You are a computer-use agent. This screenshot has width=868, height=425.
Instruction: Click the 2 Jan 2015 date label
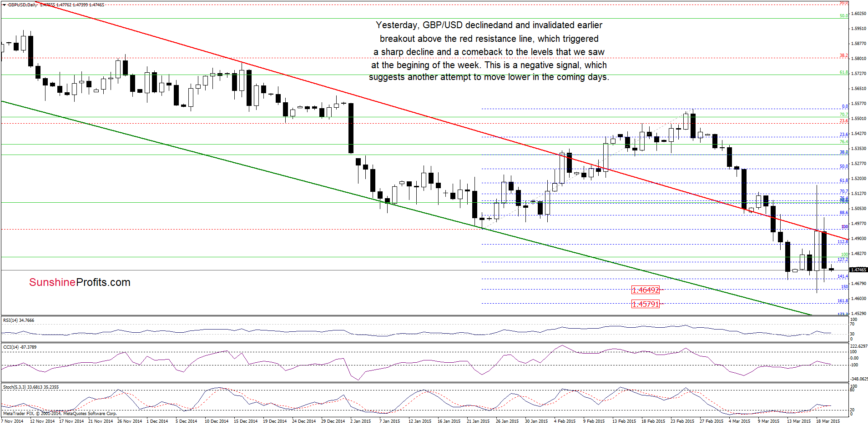tap(360, 421)
